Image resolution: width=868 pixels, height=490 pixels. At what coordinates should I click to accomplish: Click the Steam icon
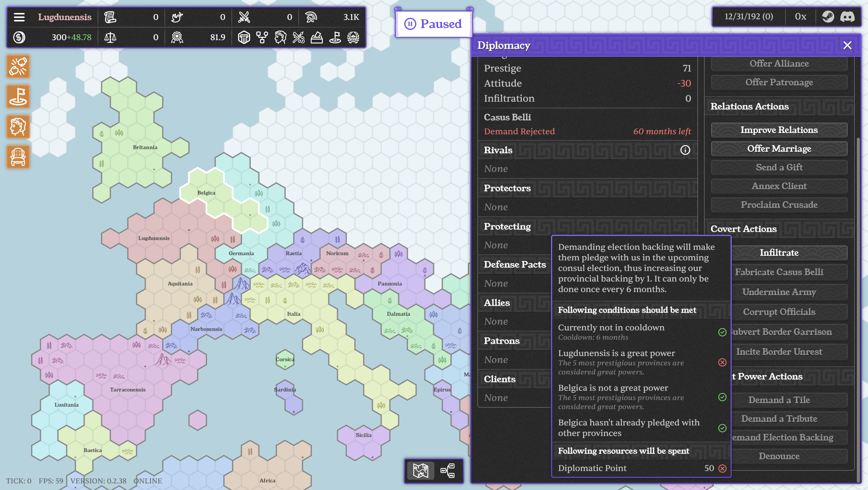click(x=828, y=17)
